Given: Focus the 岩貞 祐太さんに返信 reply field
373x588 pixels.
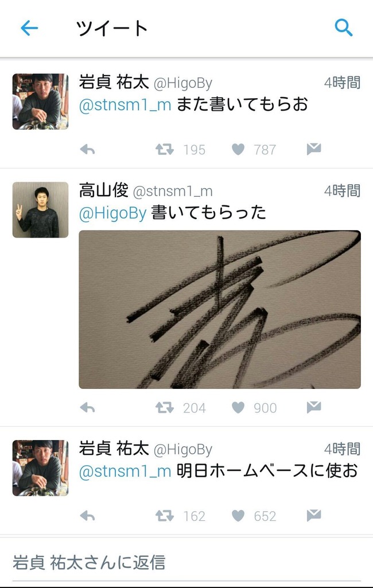Looking at the screenshot, I should pos(187,563).
